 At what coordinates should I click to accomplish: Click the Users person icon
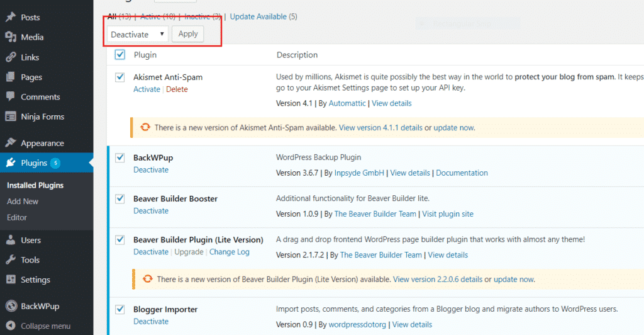[x=11, y=240]
